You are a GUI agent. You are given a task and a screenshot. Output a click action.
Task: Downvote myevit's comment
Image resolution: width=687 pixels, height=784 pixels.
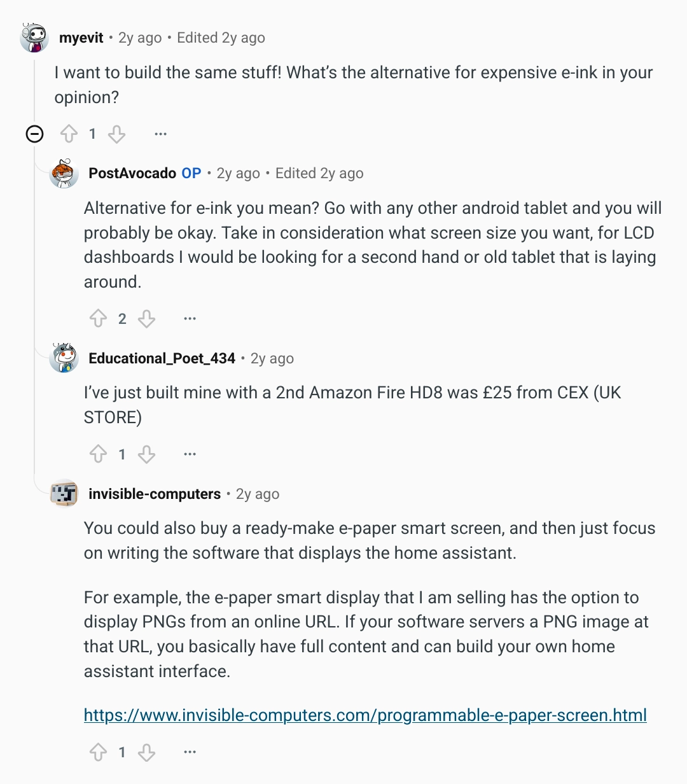(116, 134)
